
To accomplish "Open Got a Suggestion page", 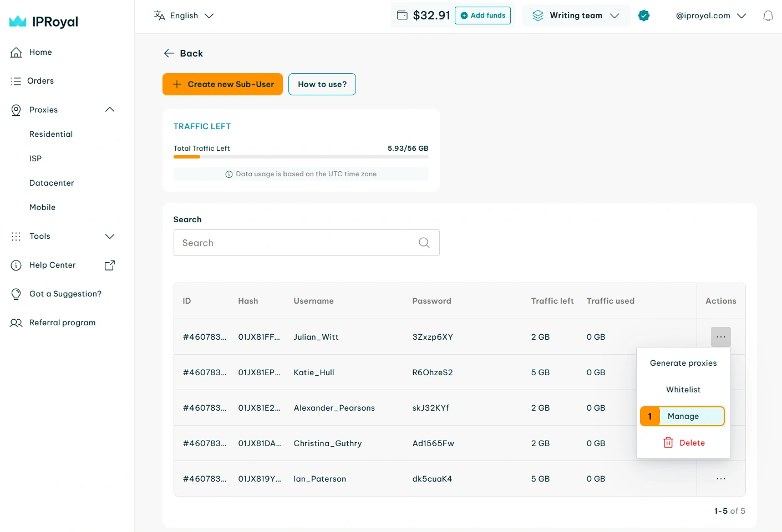I will click(65, 294).
